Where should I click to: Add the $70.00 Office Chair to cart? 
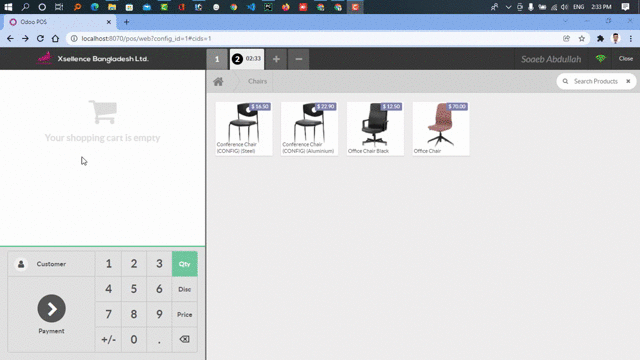[x=441, y=129]
